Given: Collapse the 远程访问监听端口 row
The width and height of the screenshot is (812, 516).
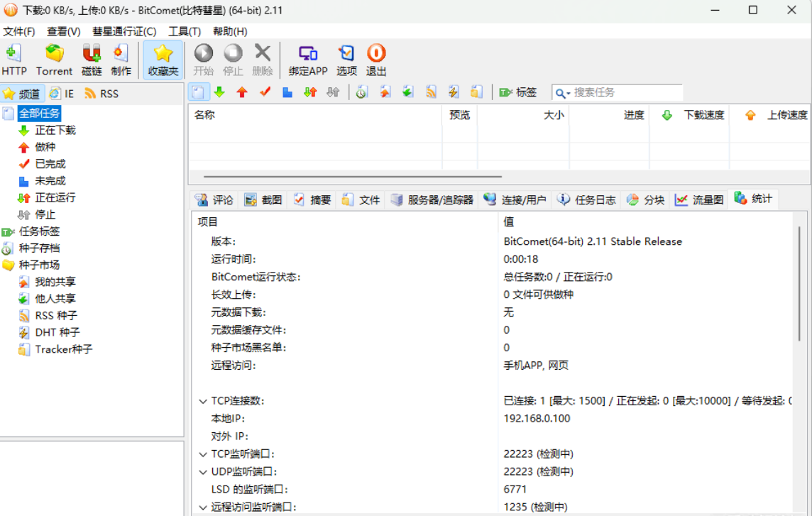Looking at the screenshot, I should (203, 507).
